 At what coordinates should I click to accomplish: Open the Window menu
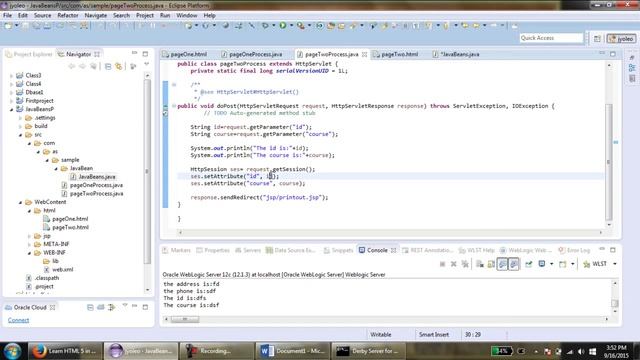187,16
